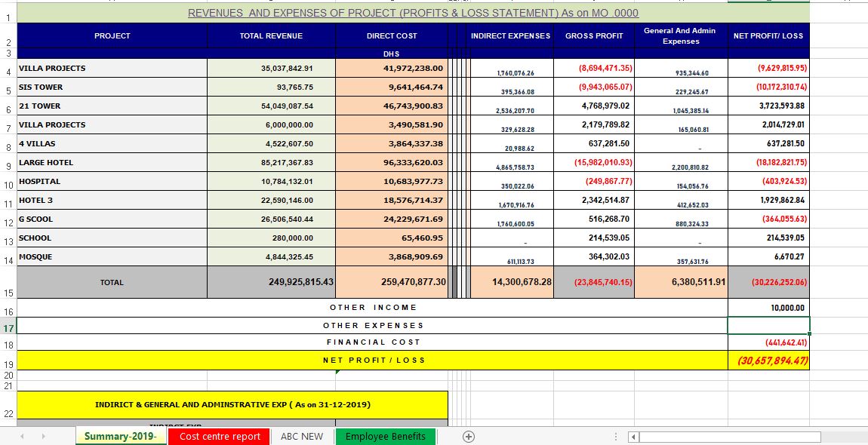Select the revenue cell 6,000,000.00
Image resolution: width=868 pixels, height=445 pixels.
271,124
